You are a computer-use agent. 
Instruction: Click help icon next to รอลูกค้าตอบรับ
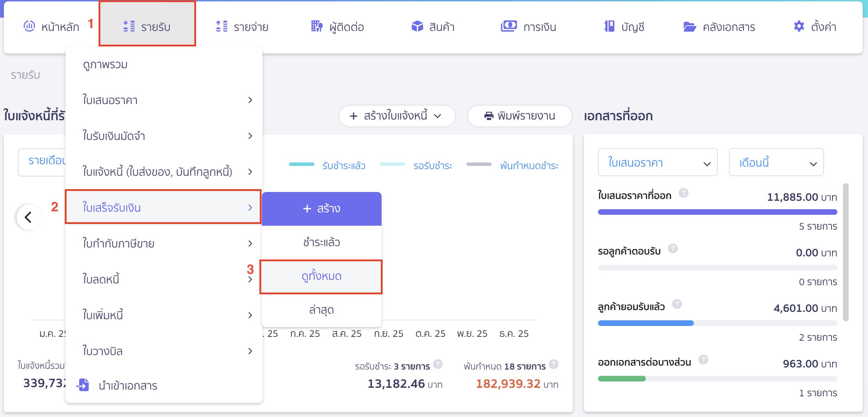pos(673,249)
